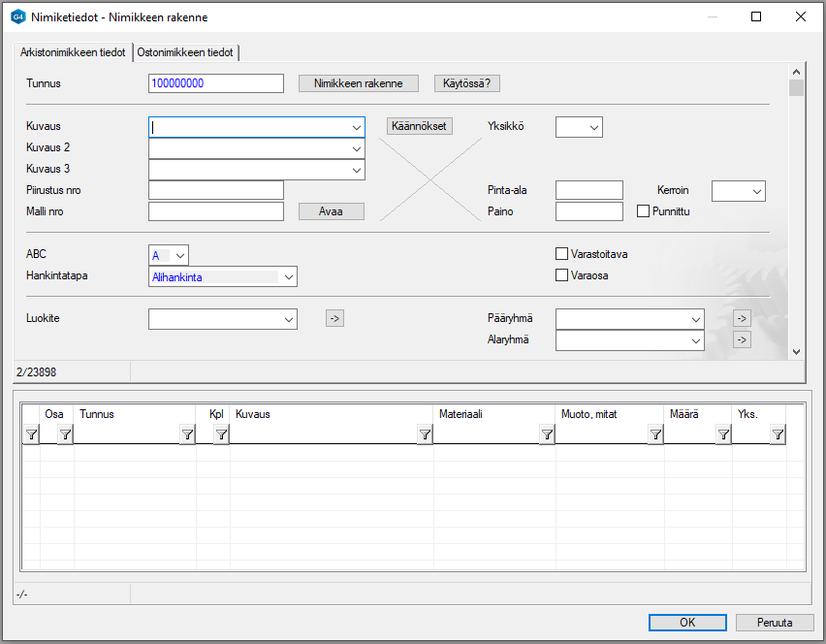Screen dimensions: 826x644
Task: Open the Materiaali column filter
Action: point(547,435)
